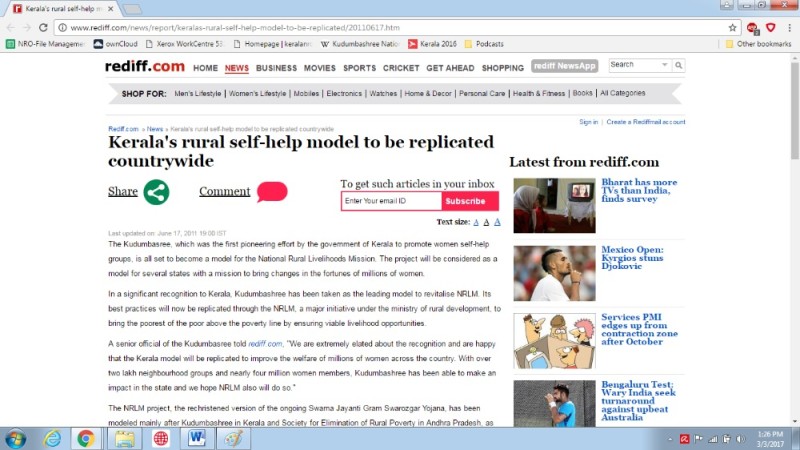Open the MOVIES section
This screenshot has width=800, height=450.
coord(320,68)
